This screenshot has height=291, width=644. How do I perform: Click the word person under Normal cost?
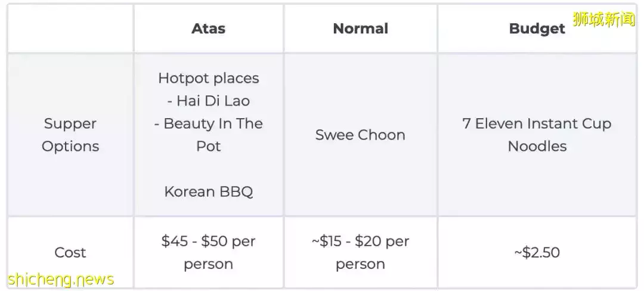point(360,264)
